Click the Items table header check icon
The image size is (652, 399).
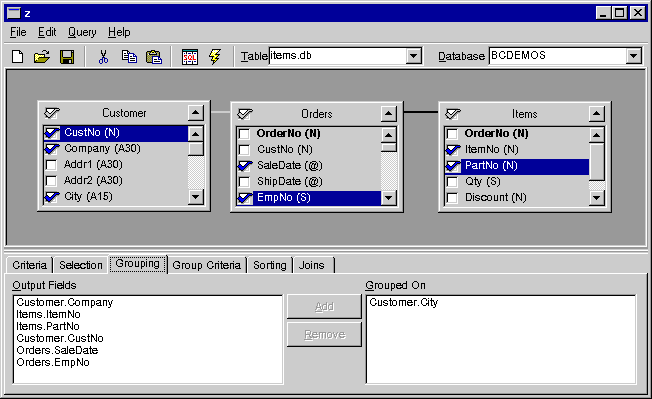pyautogui.click(x=453, y=113)
